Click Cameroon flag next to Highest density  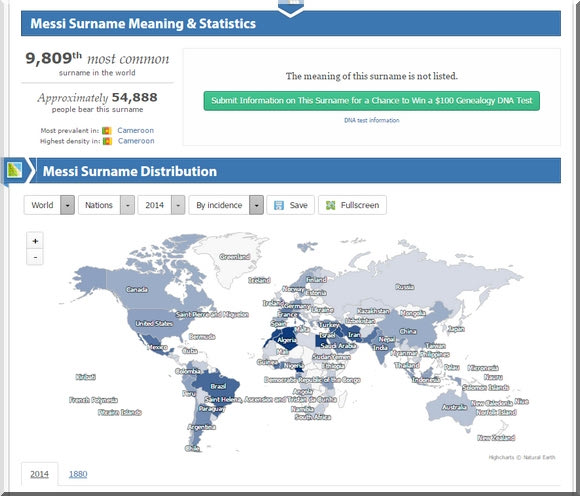(107, 141)
